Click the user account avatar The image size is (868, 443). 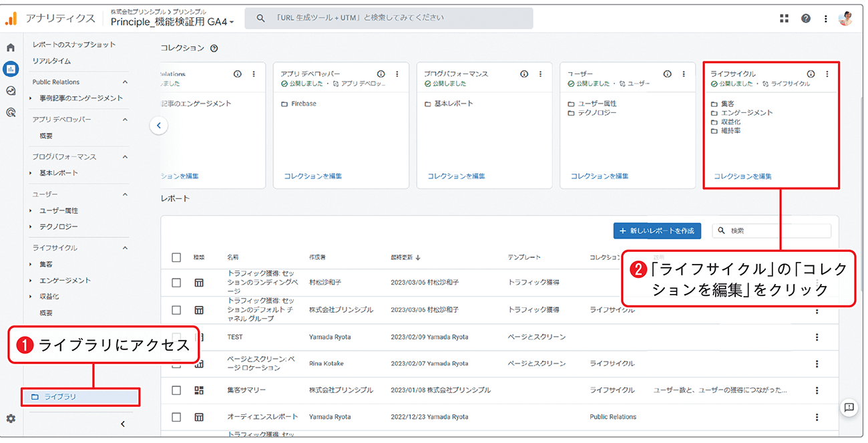pos(846,19)
